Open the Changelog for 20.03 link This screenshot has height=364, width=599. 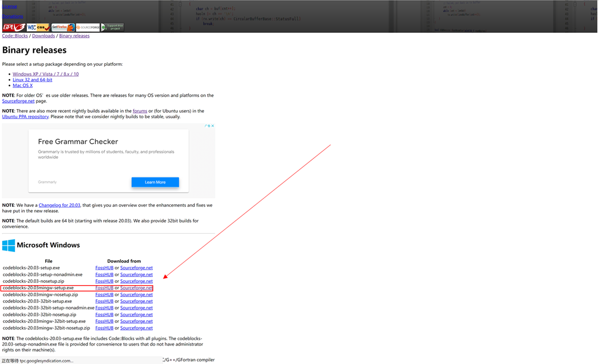point(59,205)
